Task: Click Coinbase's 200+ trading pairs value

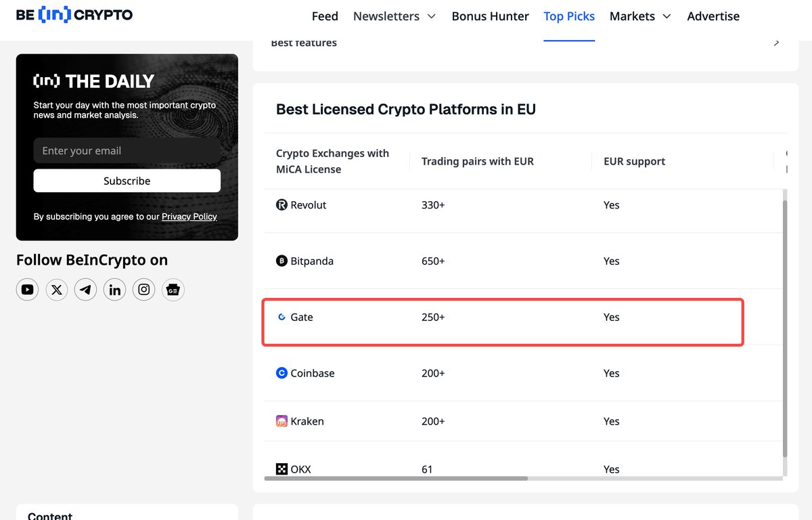Action: click(x=433, y=374)
